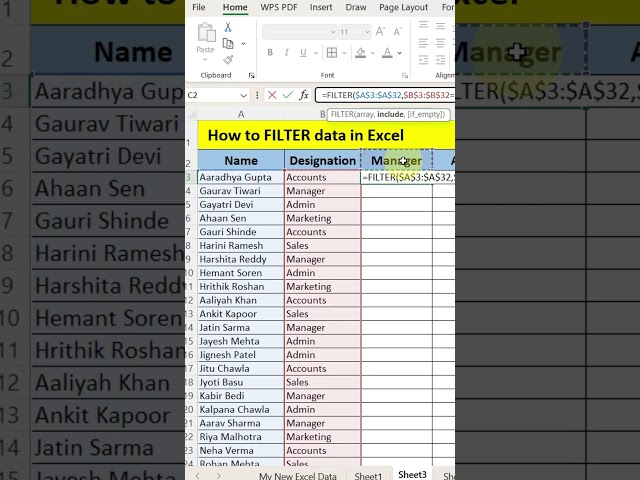640x480 pixels.
Task: Expand the Copy options arrow
Action: coord(243,43)
